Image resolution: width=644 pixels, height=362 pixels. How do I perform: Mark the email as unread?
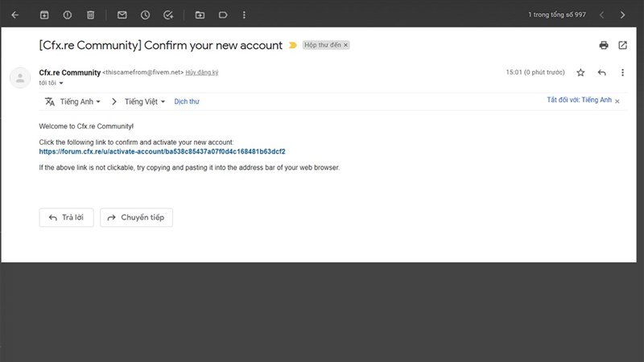click(x=122, y=15)
